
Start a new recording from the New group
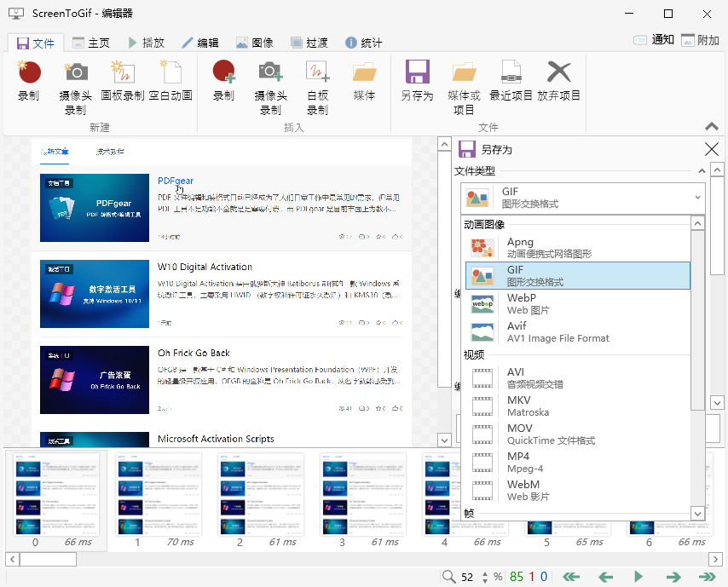click(29, 81)
